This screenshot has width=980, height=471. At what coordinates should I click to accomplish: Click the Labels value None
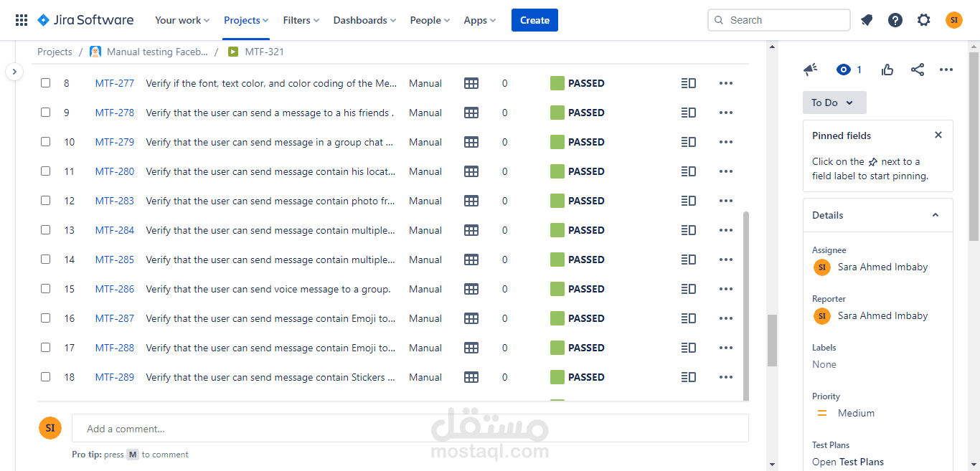(824, 364)
